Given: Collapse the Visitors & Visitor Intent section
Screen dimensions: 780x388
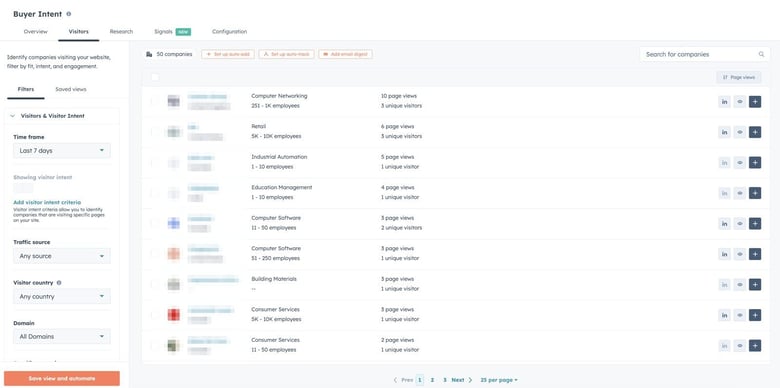Looking at the screenshot, I should 12,116.
